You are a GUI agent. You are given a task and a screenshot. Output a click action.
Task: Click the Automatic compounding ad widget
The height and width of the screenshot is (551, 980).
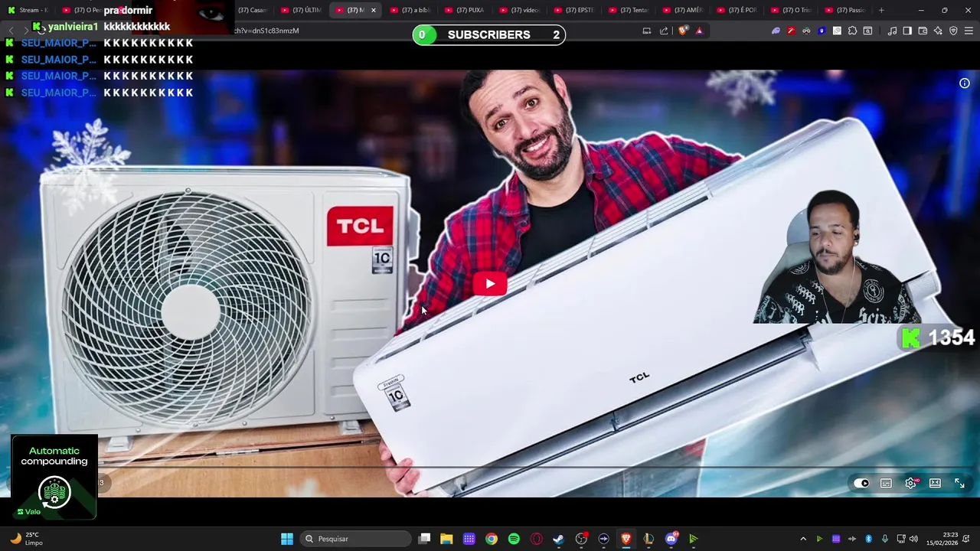point(54,477)
